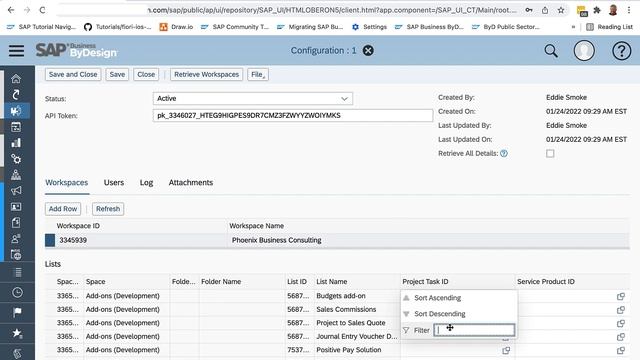The image size is (640, 360).
Task: Select the Budgets add-on list name cell
Action: (x=341, y=296)
